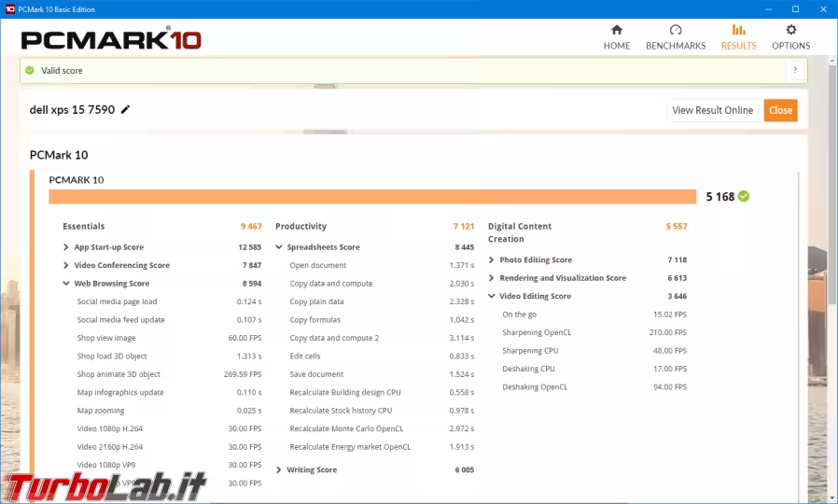Select Social media feed update row
This screenshot has height=504, width=838.
click(169, 320)
